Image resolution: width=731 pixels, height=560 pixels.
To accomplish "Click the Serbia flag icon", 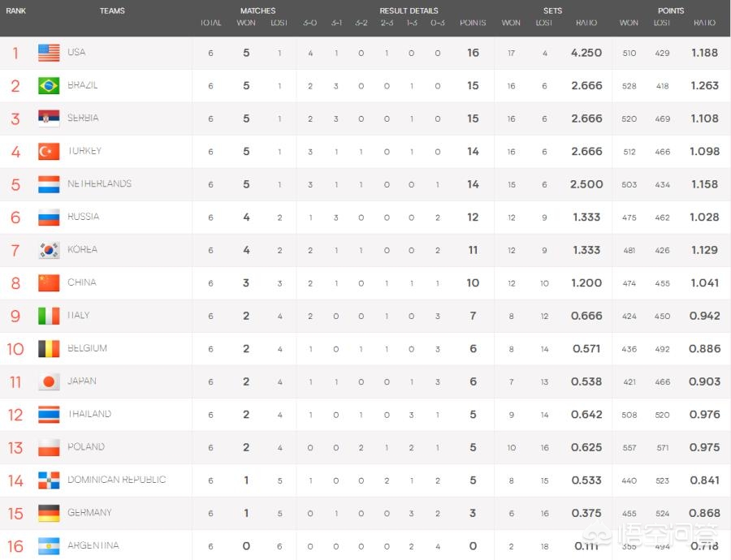I will coord(49,118).
